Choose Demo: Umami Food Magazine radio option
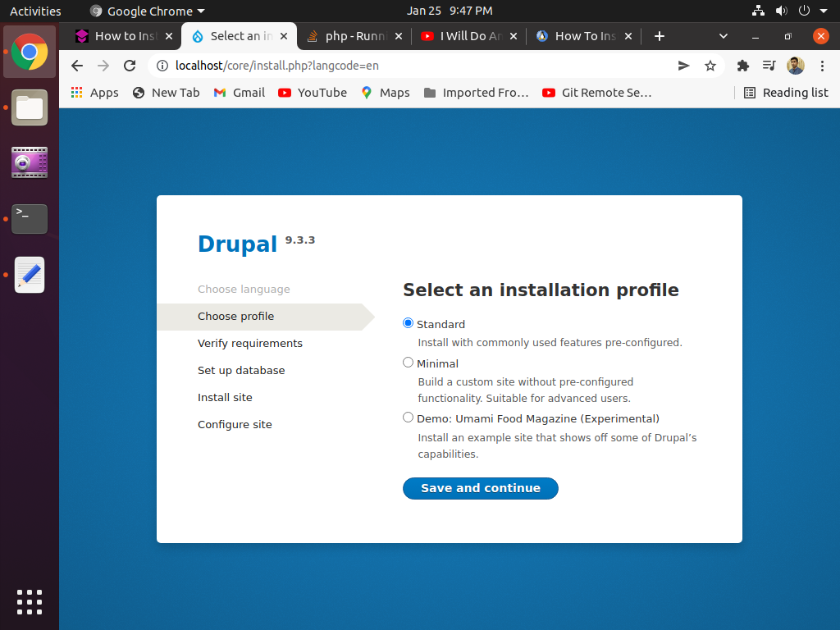 click(x=408, y=418)
